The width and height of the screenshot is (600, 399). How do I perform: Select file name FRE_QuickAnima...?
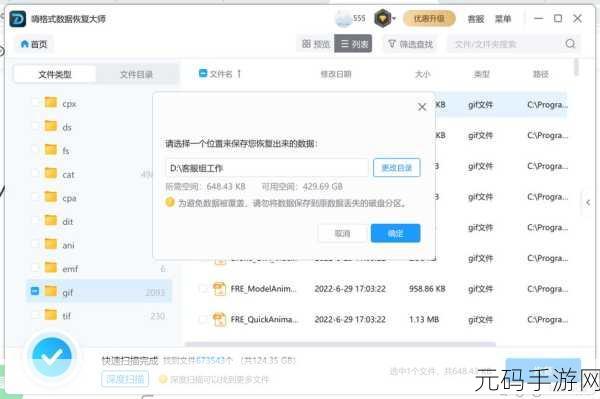tap(264, 319)
